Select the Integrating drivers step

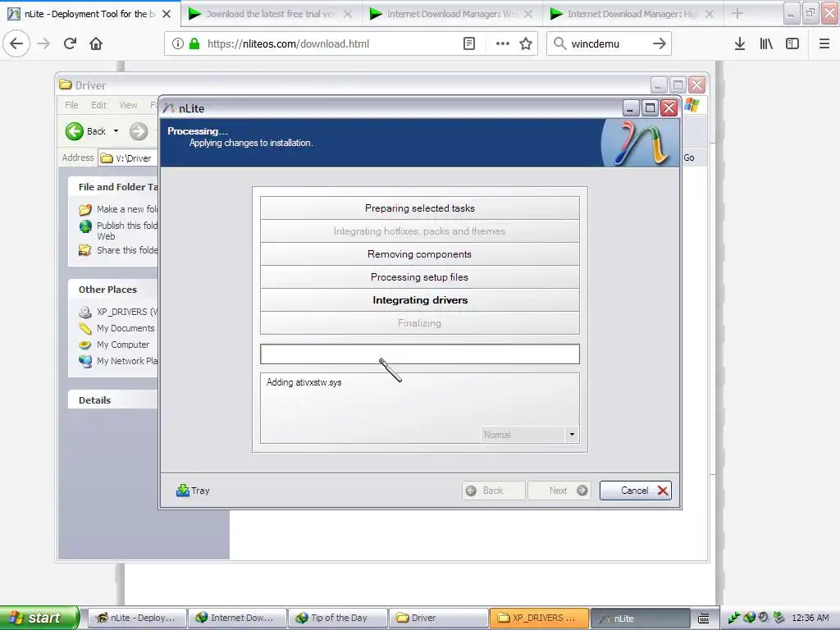(420, 300)
